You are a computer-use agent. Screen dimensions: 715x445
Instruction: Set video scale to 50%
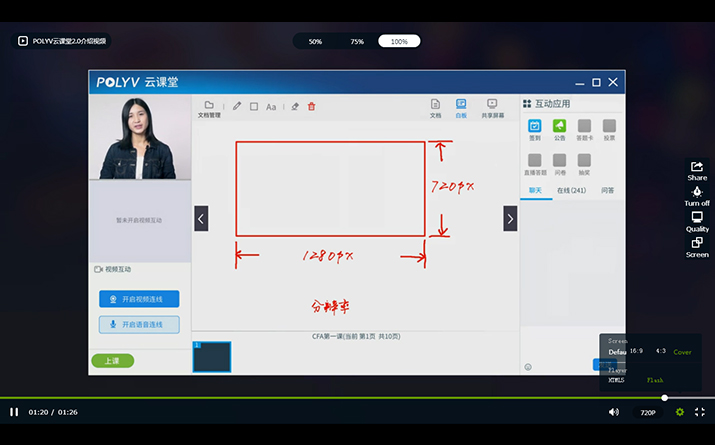click(x=315, y=41)
